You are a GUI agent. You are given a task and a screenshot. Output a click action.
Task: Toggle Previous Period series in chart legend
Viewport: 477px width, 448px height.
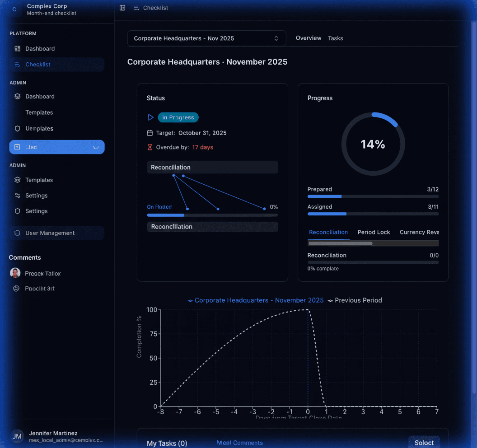pos(355,300)
